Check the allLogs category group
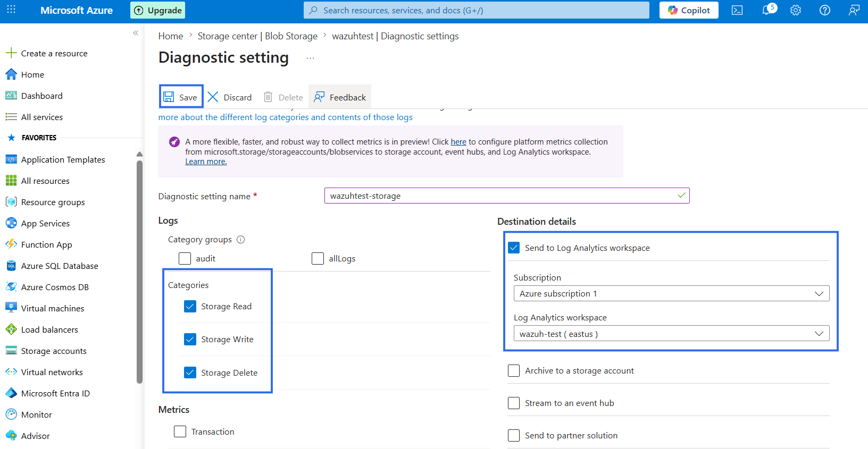 (x=318, y=258)
